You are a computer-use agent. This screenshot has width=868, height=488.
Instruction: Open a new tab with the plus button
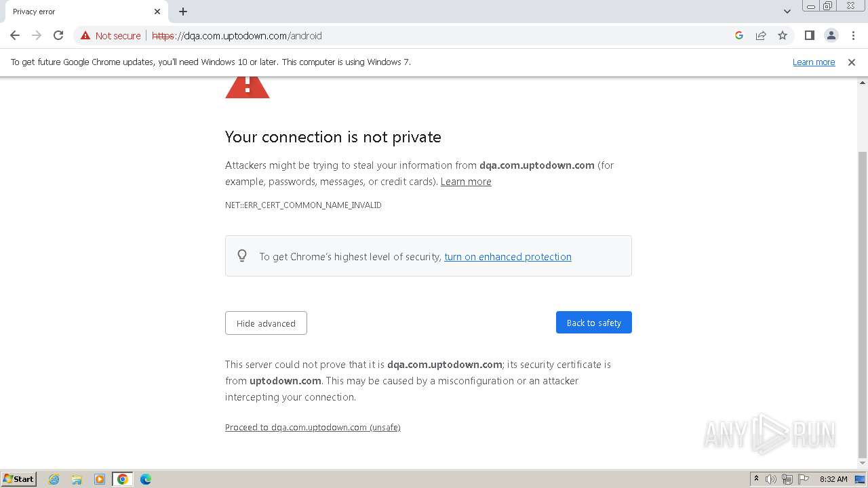(183, 12)
